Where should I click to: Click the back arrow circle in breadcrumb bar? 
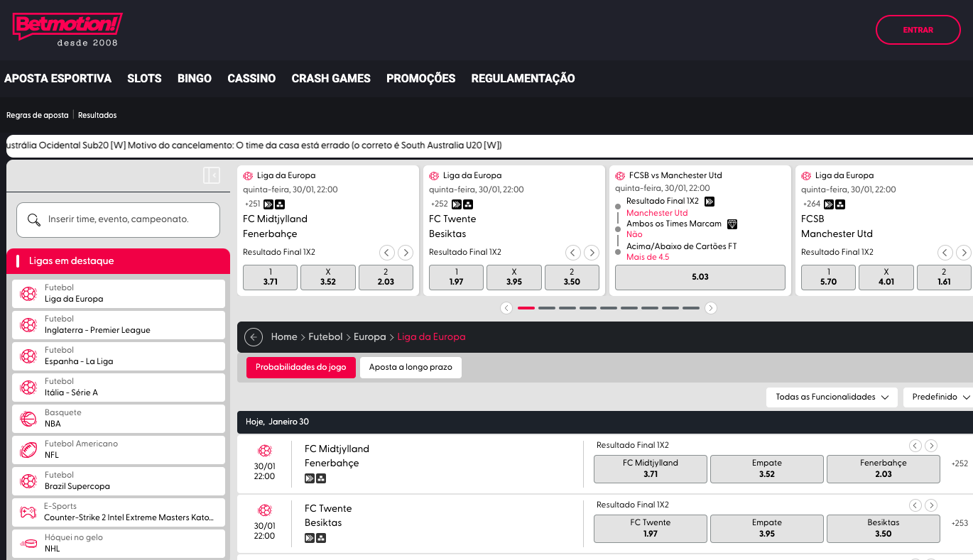(254, 337)
